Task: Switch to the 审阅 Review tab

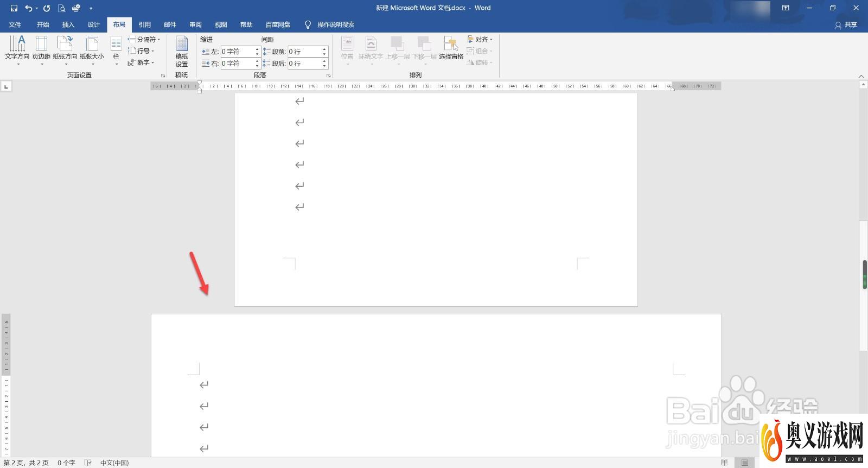Action: pos(196,24)
